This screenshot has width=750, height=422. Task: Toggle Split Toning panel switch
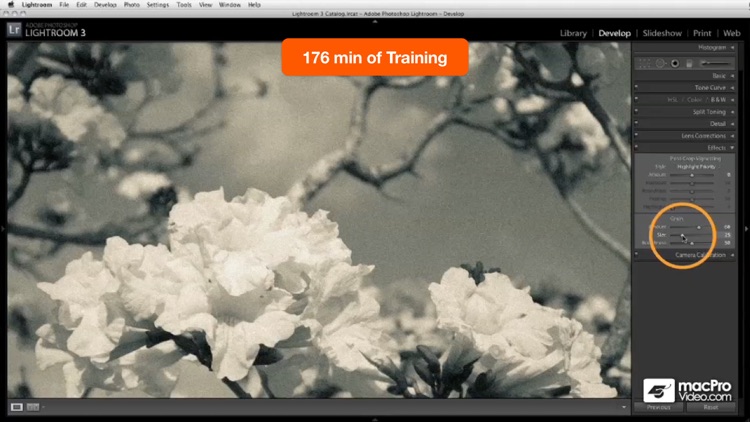click(x=636, y=111)
